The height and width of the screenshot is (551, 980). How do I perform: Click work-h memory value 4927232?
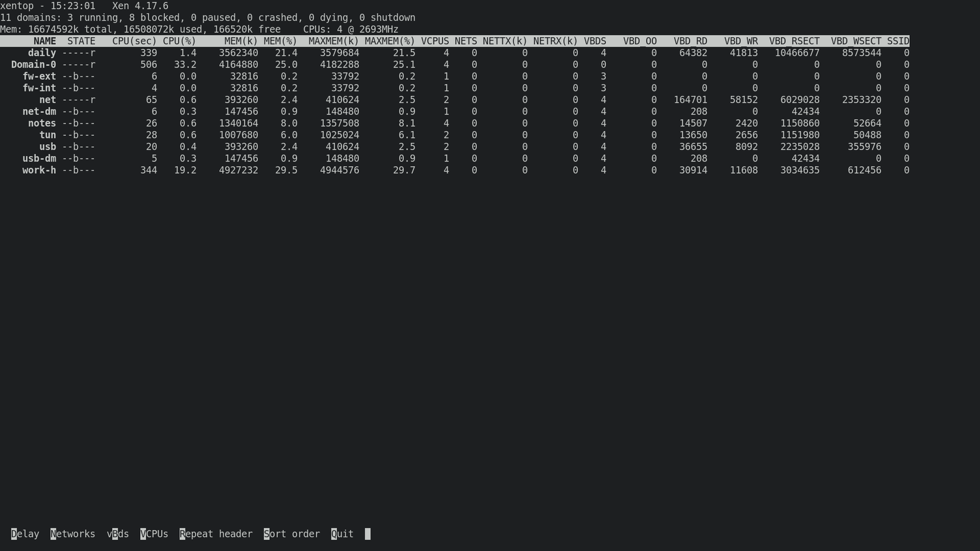238,170
